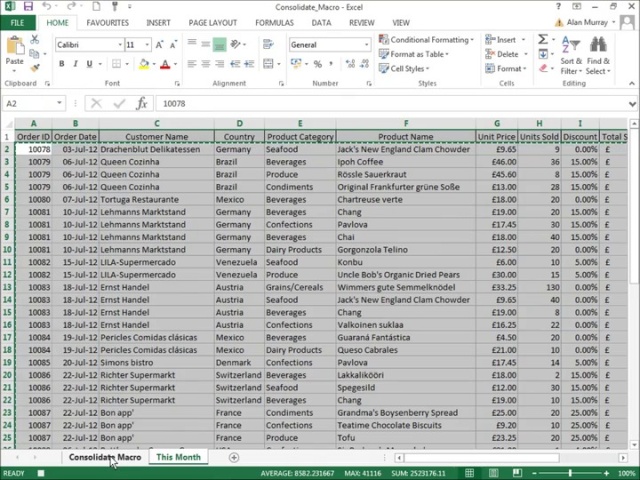Image resolution: width=640 pixels, height=480 pixels.
Task: Click Accounting Number Format currency icon
Action: (296, 64)
